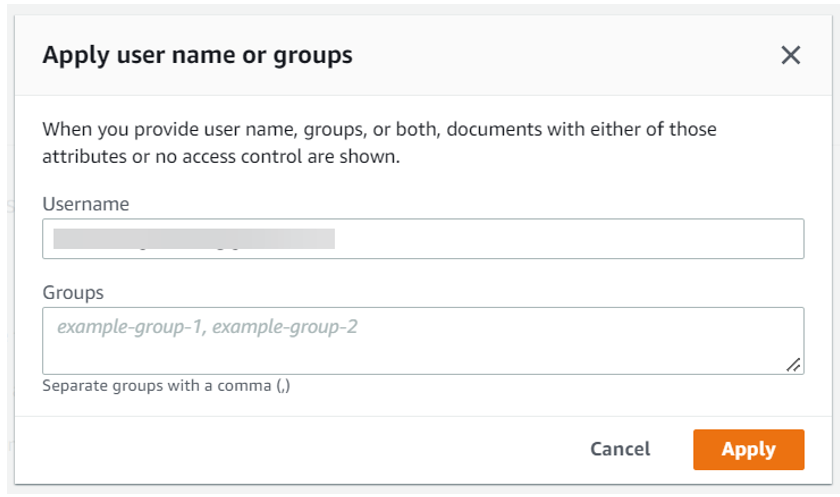Grab the Groups textarea resize handle
The image size is (840, 497).
click(x=794, y=366)
